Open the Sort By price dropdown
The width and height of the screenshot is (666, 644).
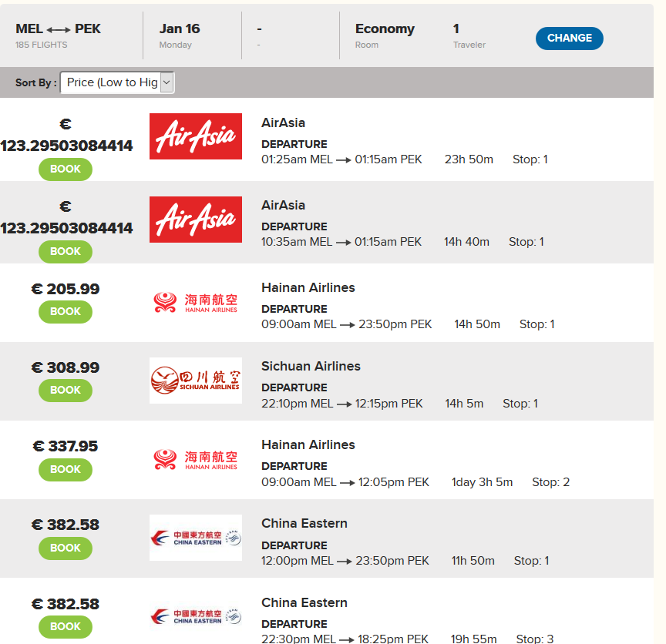point(117,82)
